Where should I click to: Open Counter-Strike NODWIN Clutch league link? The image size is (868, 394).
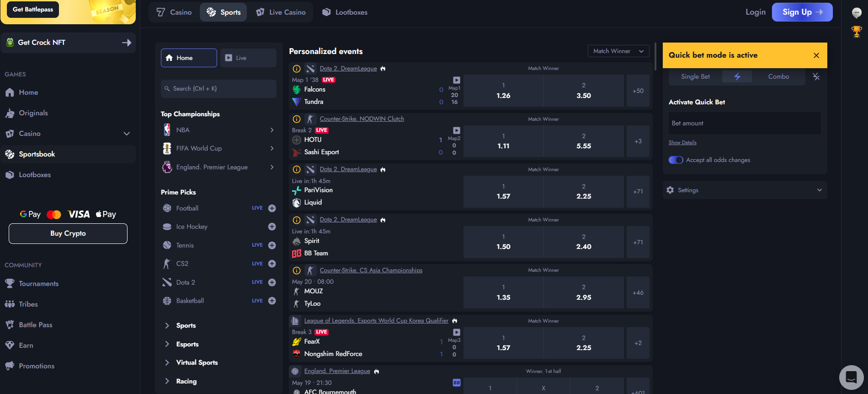coord(362,119)
